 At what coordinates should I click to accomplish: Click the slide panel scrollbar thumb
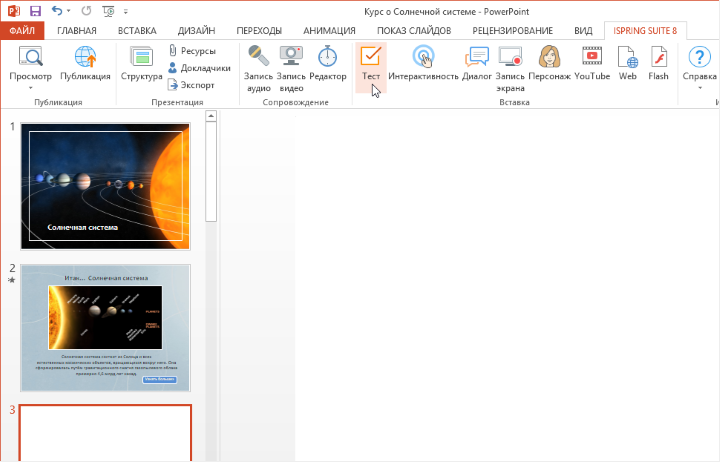[x=211, y=172]
